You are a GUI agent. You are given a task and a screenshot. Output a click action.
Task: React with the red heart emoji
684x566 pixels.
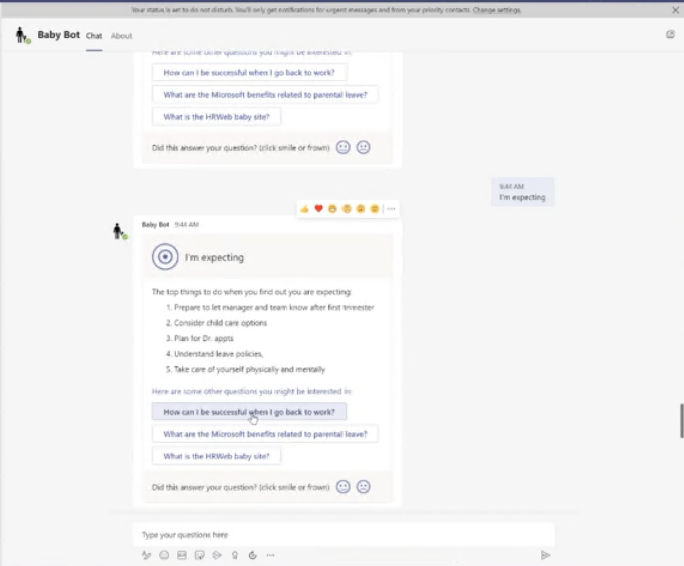pos(318,209)
